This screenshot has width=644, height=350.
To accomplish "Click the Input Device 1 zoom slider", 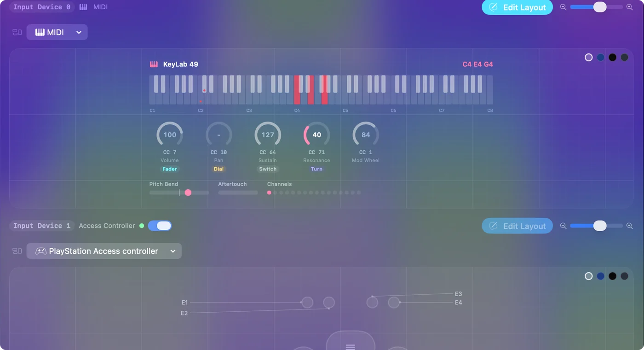I will [x=596, y=226].
